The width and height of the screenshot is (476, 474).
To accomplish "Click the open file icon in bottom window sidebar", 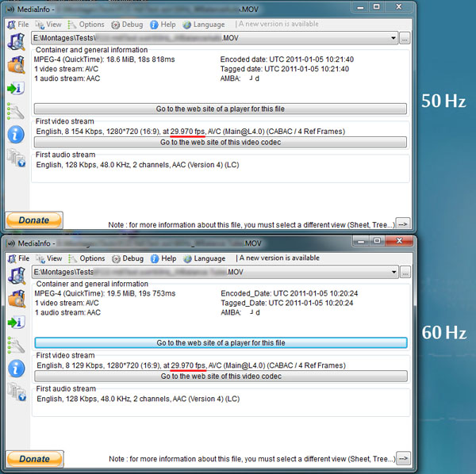I will [x=17, y=275].
